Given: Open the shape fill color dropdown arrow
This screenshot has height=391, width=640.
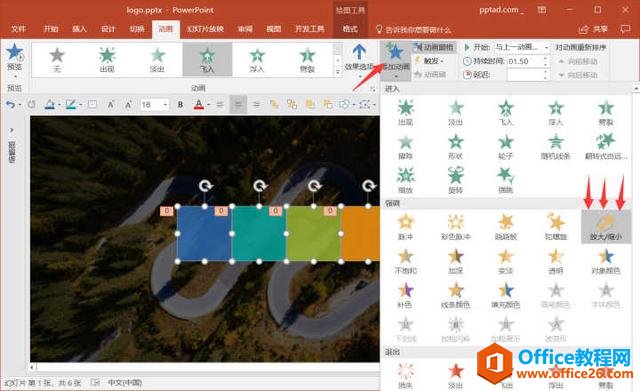Looking at the screenshot, I should 59,105.
